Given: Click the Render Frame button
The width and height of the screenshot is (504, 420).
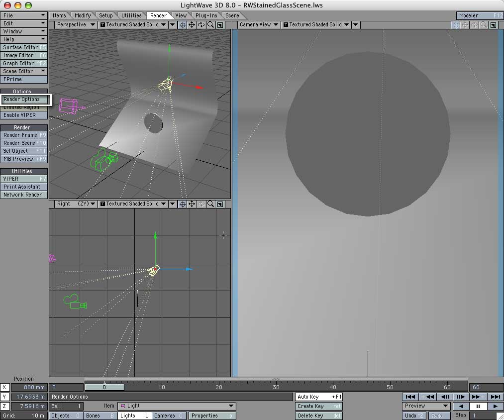Looking at the screenshot, I should pyautogui.click(x=24, y=135).
